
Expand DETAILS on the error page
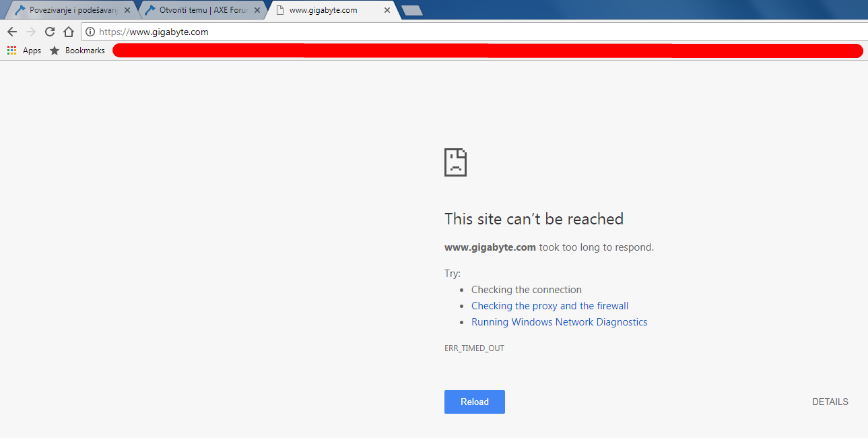point(830,402)
